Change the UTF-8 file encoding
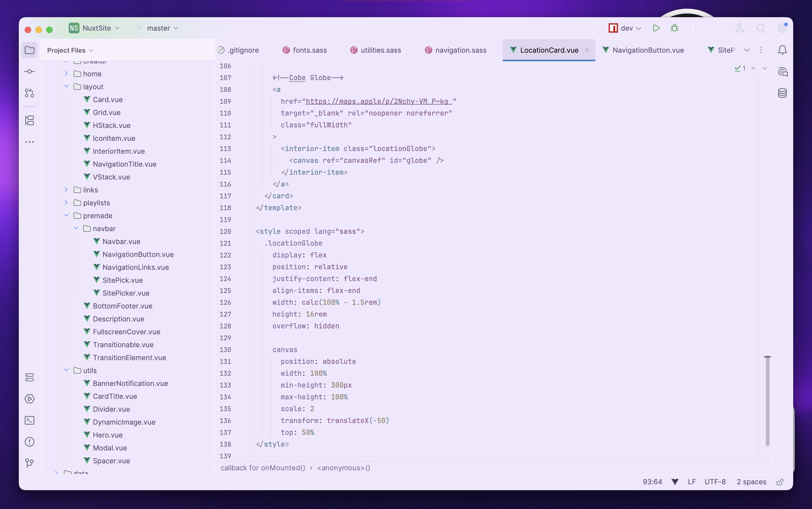 715,482
